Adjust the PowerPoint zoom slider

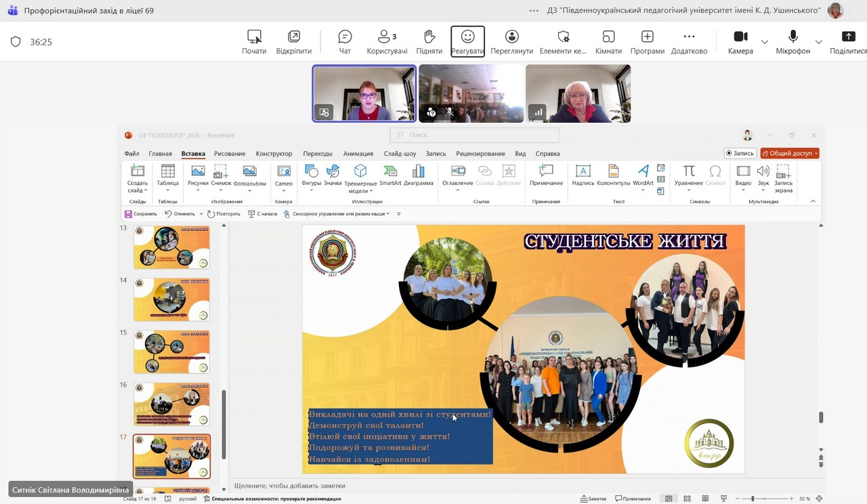[753, 499]
